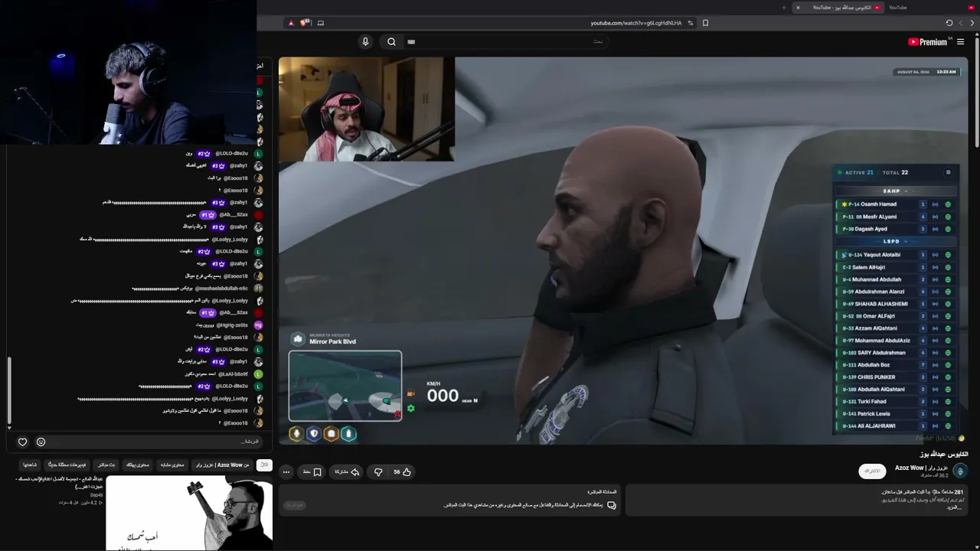Click Azzam AlQahtani in unit list

tap(877, 328)
